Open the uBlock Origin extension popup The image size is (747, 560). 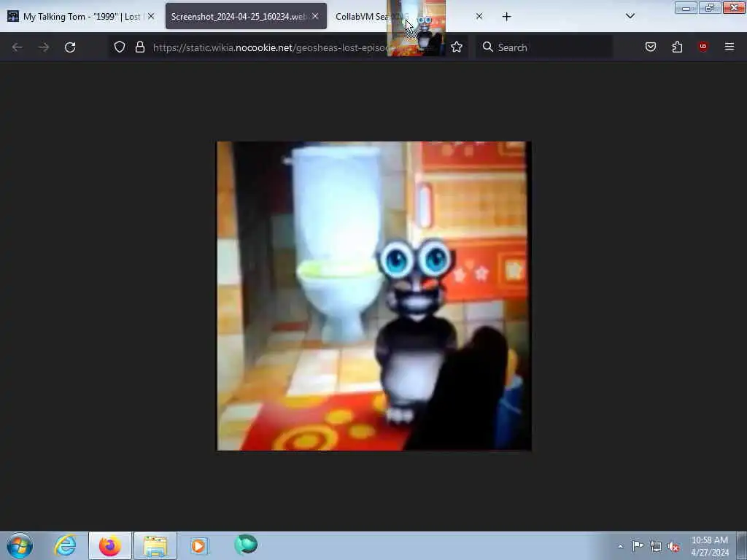(x=703, y=47)
